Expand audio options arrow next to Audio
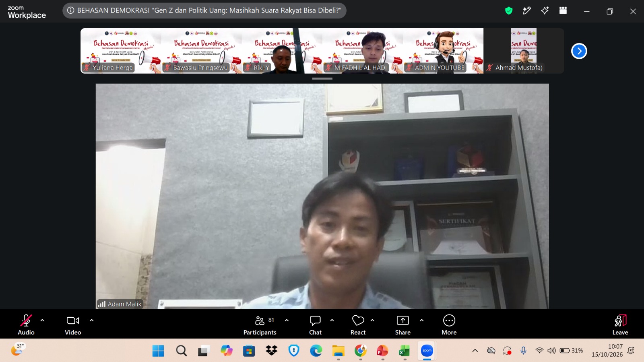The width and height of the screenshot is (644, 362). (x=42, y=321)
